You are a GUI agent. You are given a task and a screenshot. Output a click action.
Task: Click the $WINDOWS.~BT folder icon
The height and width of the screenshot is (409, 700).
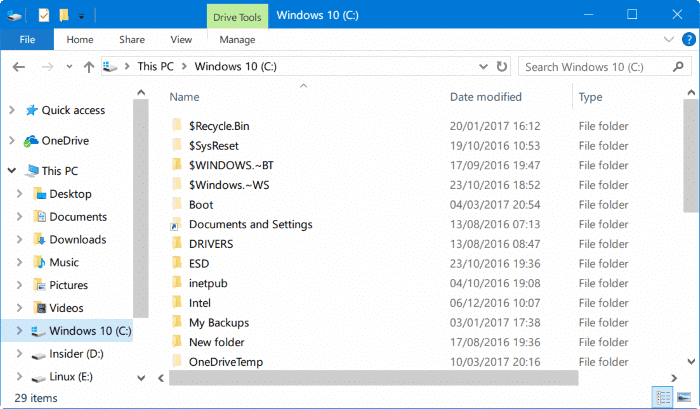pyautogui.click(x=177, y=164)
